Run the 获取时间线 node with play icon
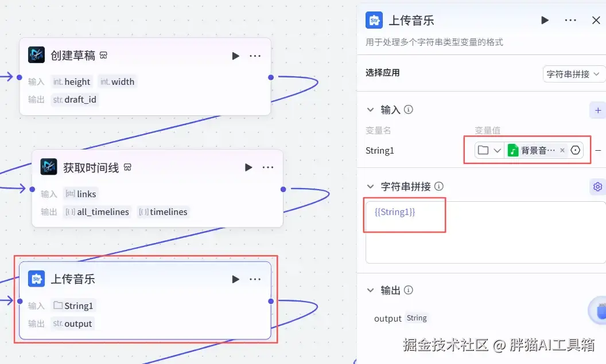 (x=248, y=167)
